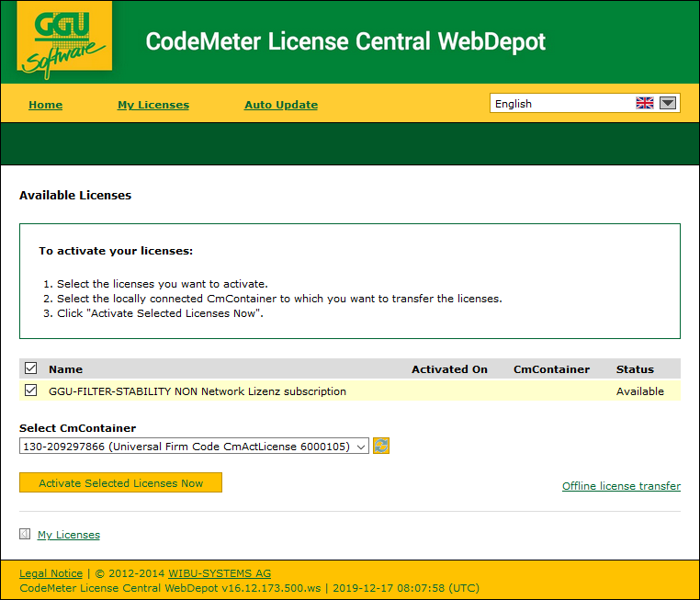The height and width of the screenshot is (600, 700).
Task: Select the GGU-FILTER-STABILITY license row name
Action: pyautogui.click(x=198, y=391)
